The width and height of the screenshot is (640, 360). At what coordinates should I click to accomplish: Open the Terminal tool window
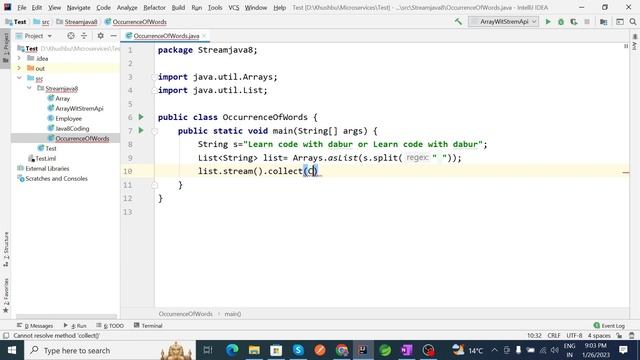click(x=148, y=326)
